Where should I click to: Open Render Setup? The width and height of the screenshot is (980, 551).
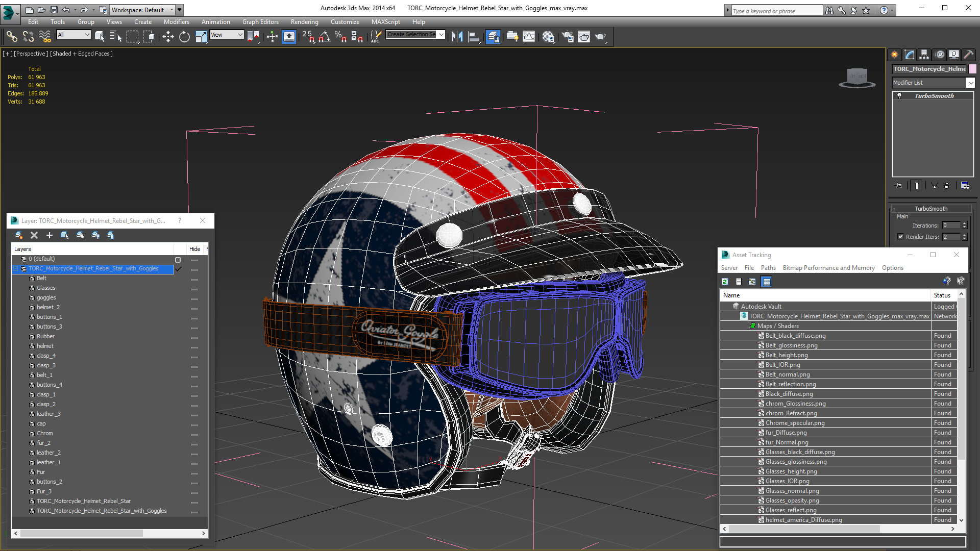tap(567, 36)
